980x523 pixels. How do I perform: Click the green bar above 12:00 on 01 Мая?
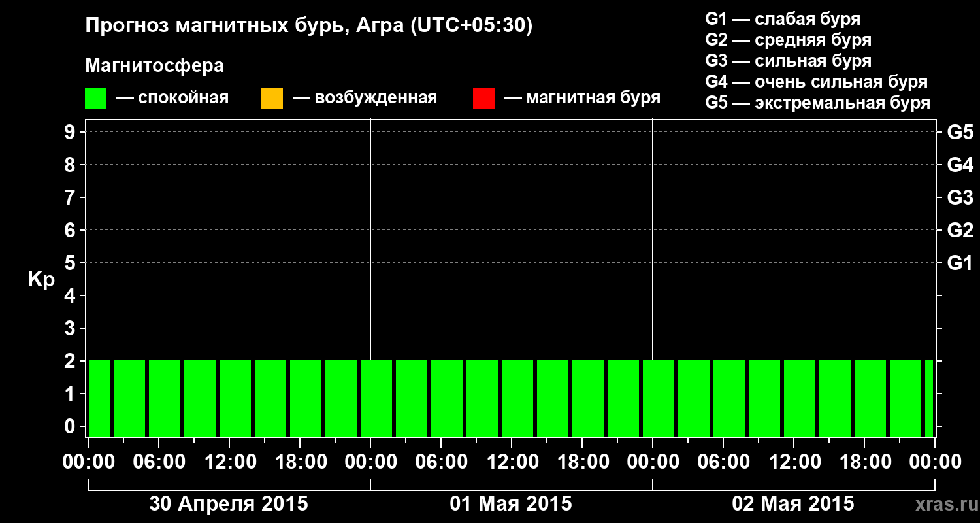click(x=517, y=398)
